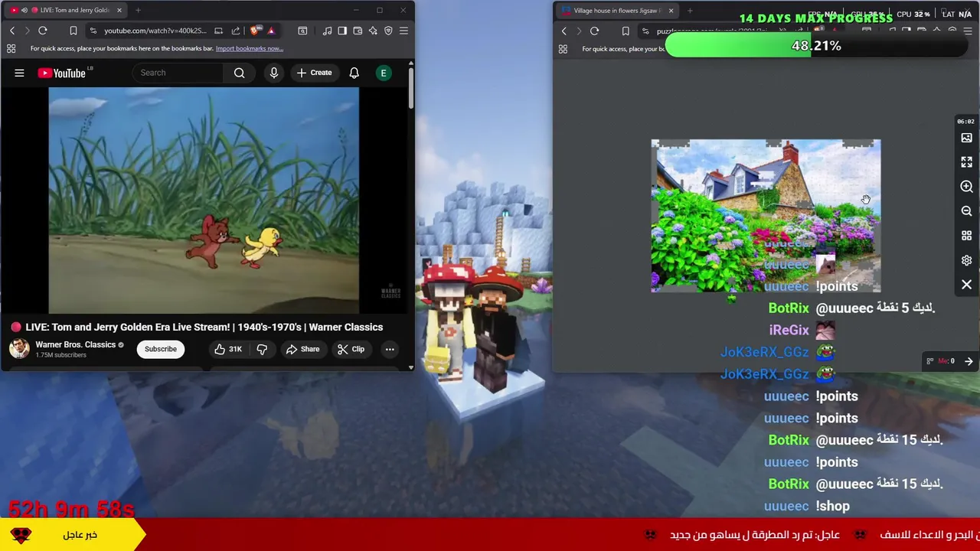
Task: Share the Tom and Jerry live stream
Action: point(302,349)
